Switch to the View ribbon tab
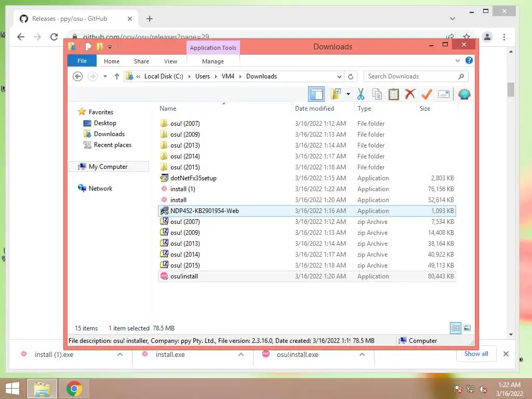Screen dimensions: 532x399 tap(170, 61)
